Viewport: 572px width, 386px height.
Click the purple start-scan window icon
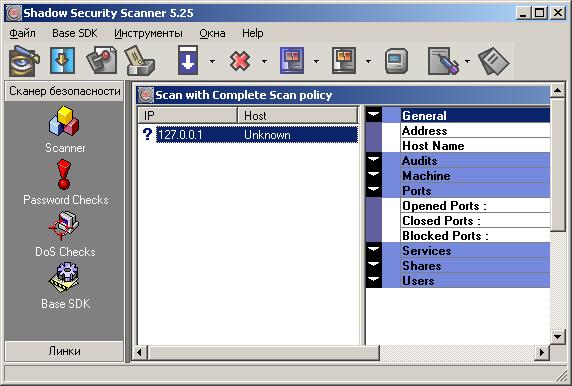click(292, 60)
